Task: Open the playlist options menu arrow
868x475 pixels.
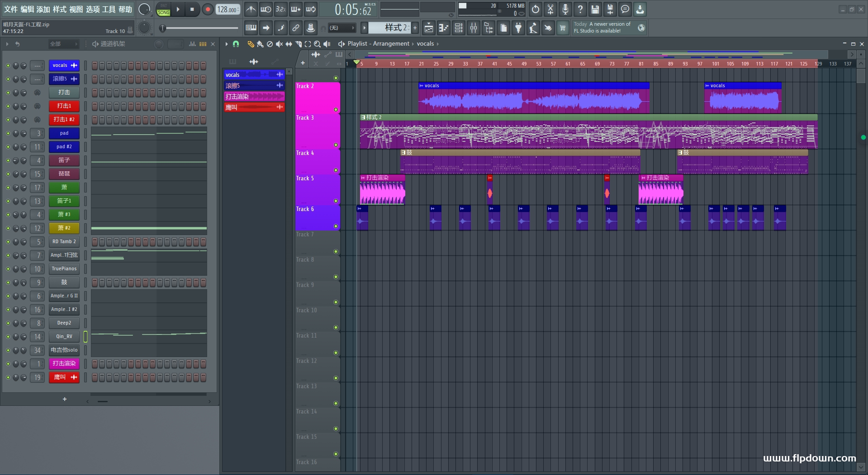Action: [x=227, y=44]
